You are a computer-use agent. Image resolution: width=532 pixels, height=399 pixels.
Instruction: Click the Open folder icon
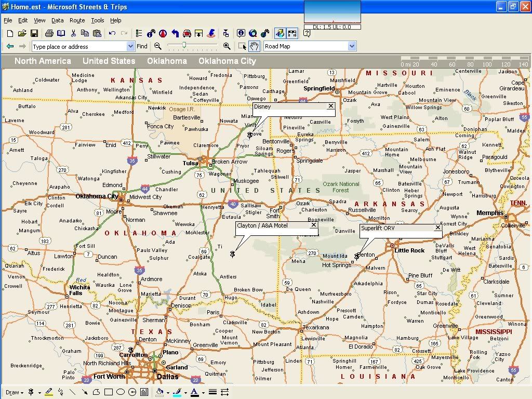(22, 33)
